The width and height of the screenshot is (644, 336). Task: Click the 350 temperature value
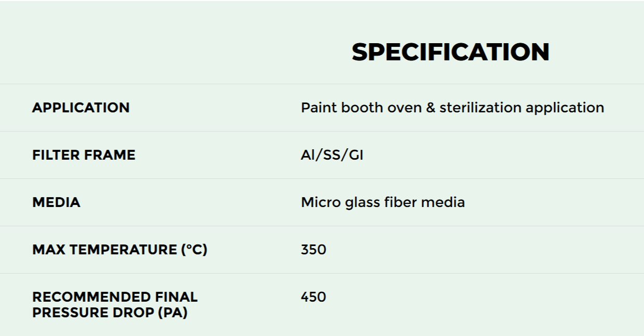(314, 250)
